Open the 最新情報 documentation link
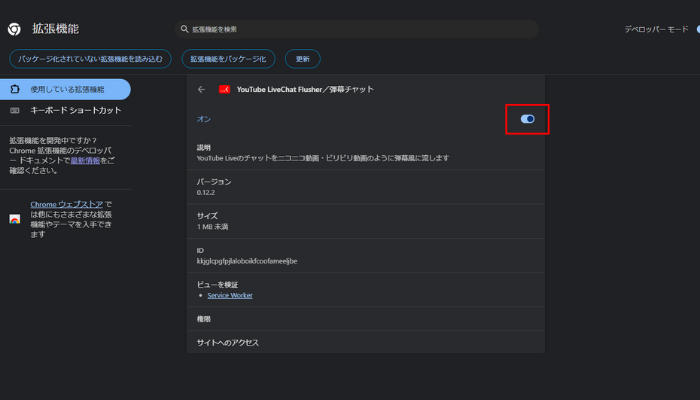700x400 pixels. click(85, 160)
